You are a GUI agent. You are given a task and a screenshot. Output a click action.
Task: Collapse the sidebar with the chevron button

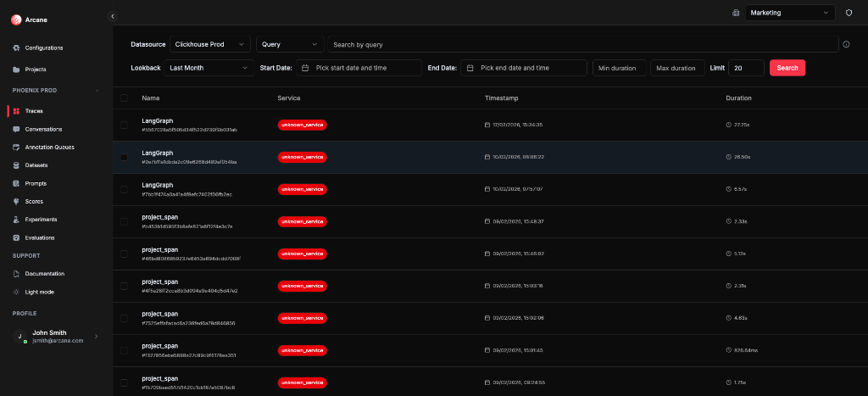click(113, 15)
